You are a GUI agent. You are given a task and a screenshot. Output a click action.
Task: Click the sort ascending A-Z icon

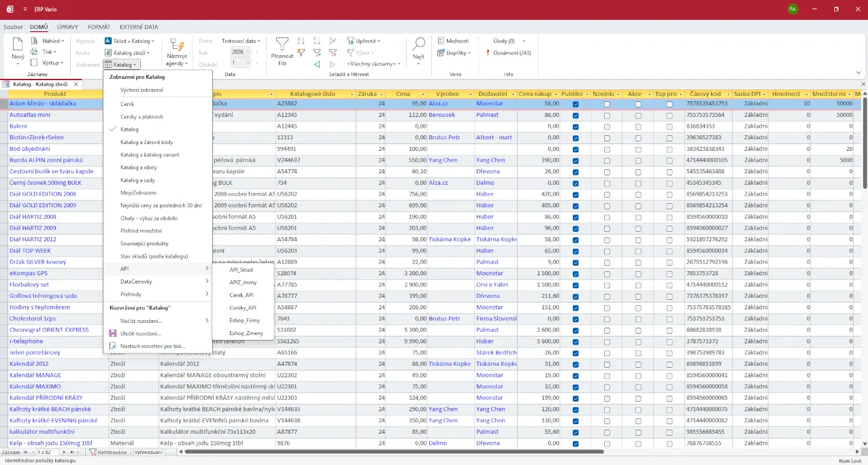coord(301,41)
